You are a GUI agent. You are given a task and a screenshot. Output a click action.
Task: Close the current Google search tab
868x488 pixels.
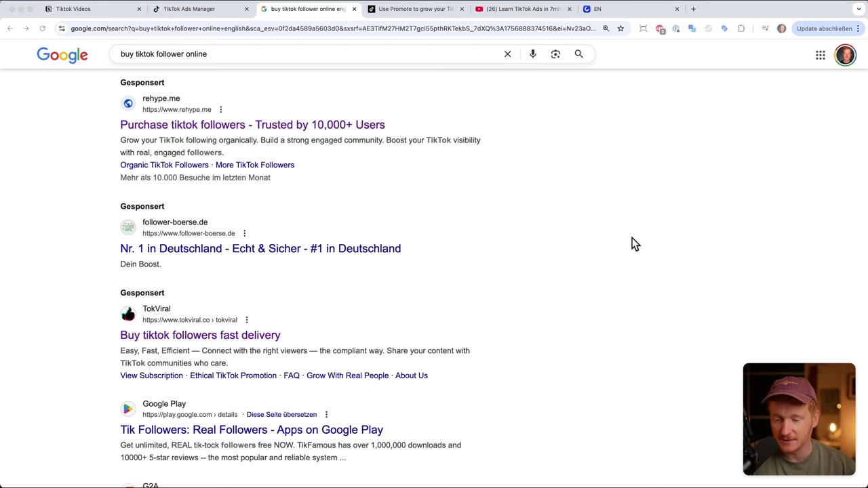tap(354, 9)
